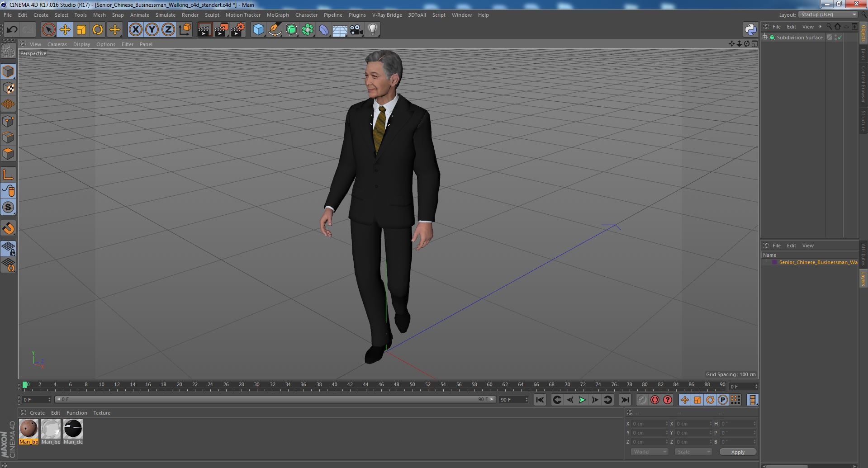868x468 pixels.
Task: Open the Simulate menu
Action: [165, 15]
